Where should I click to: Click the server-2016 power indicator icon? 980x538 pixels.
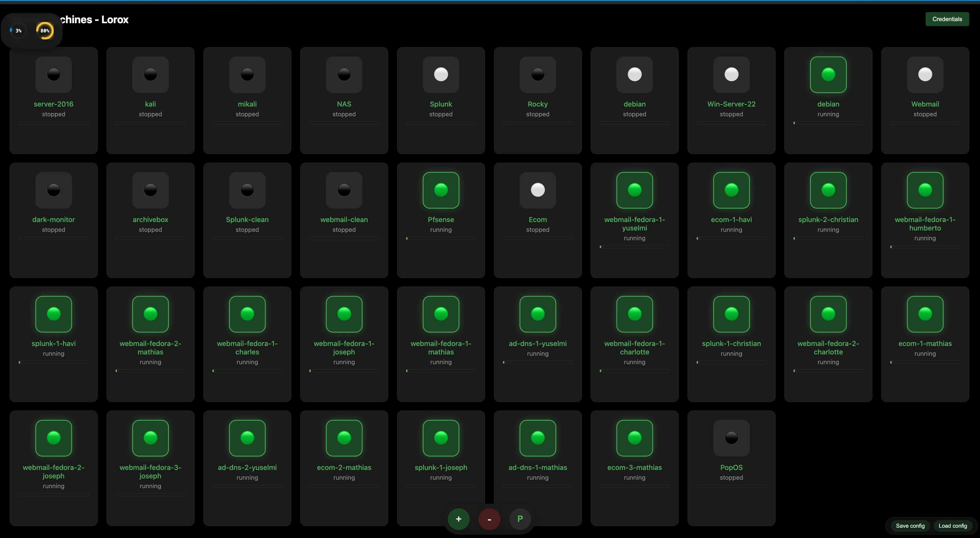pyautogui.click(x=54, y=75)
